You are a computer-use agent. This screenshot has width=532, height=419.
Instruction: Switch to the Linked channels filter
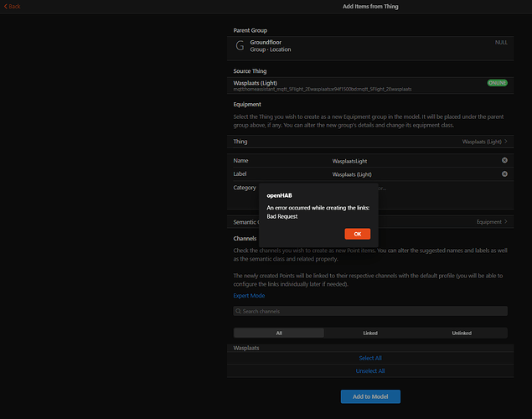point(369,333)
